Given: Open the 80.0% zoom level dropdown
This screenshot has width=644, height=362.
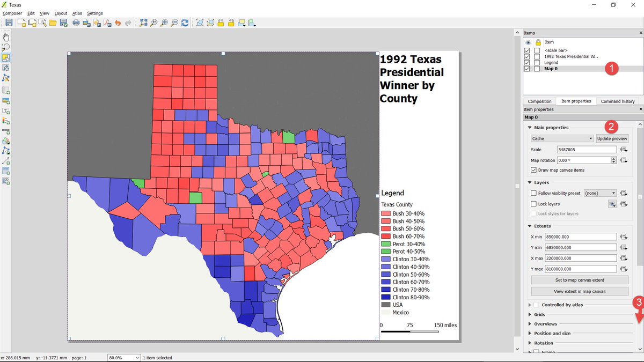Looking at the screenshot, I should tap(124, 357).
